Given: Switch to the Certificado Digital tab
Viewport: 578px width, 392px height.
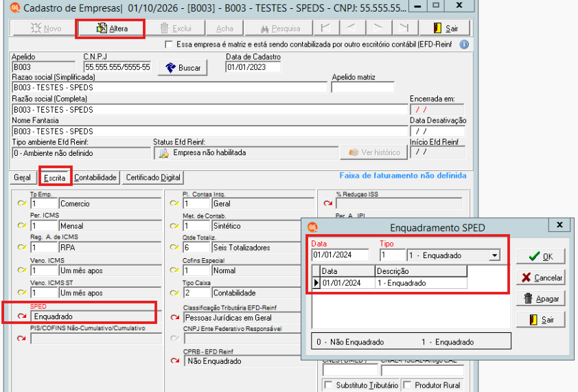Looking at the screenshot, I should point(153,177).
